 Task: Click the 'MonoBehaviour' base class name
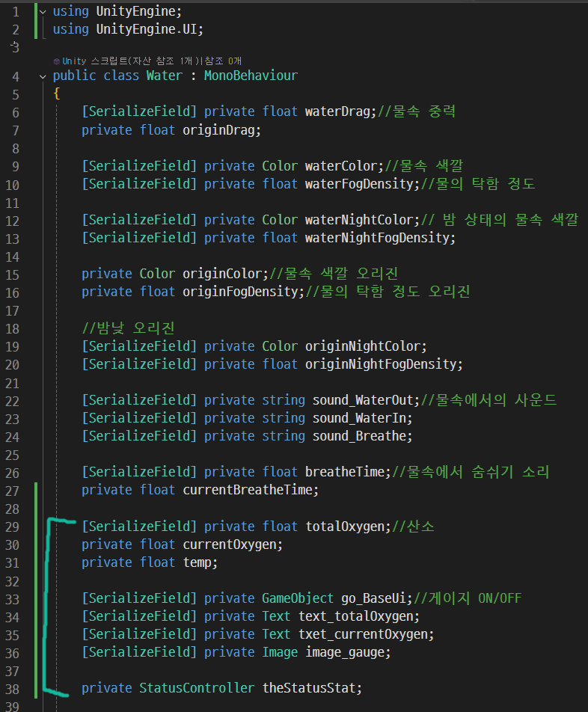tap(251, 76)
